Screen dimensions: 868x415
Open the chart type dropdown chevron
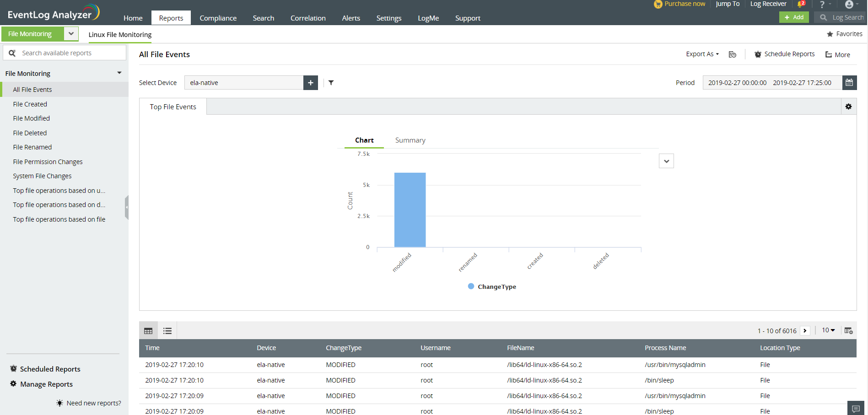coord(666,161)
